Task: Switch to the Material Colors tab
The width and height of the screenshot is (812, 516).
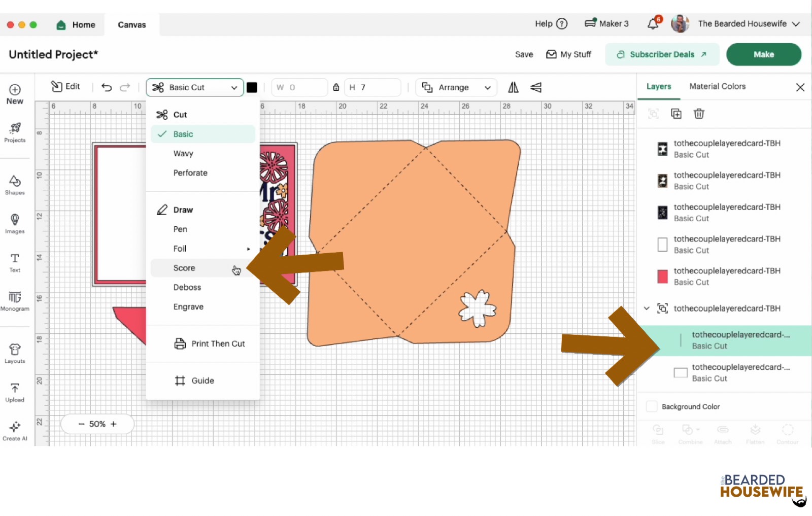Action: click(x=717, y=86)
